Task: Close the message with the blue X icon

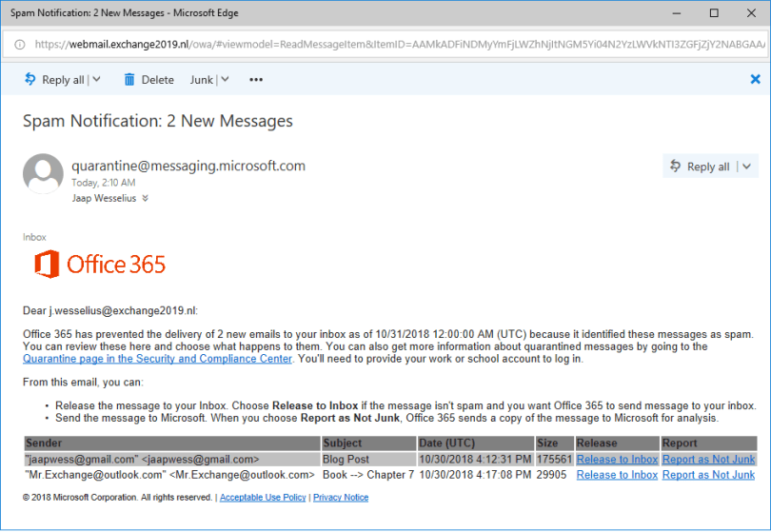Action: (756, 80)
